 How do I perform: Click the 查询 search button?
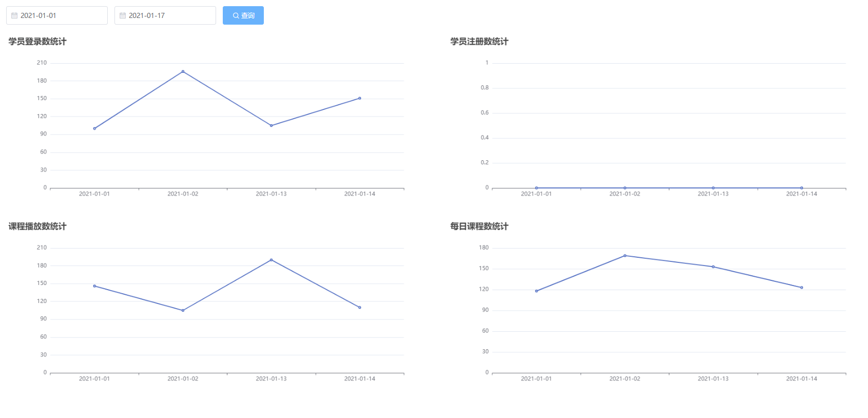point(243,15)
